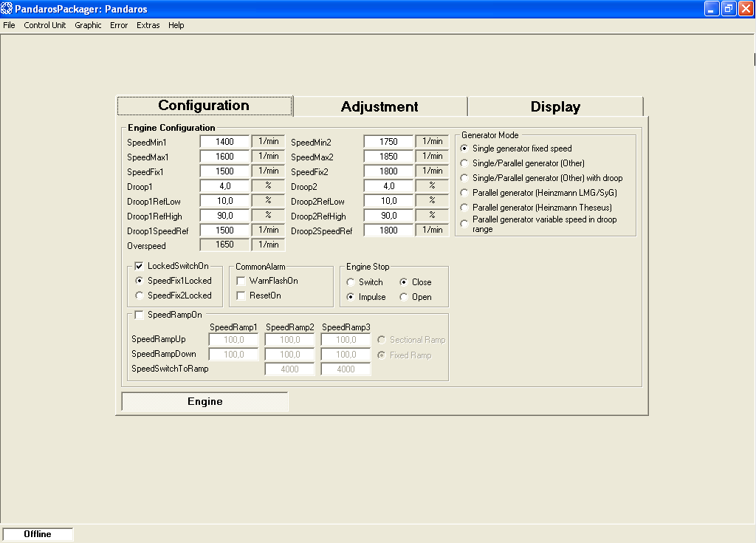Click the SpeedMin2 value field
This screenshot has width=756, height=543.
pyautogui.click(x=388, y=141)
